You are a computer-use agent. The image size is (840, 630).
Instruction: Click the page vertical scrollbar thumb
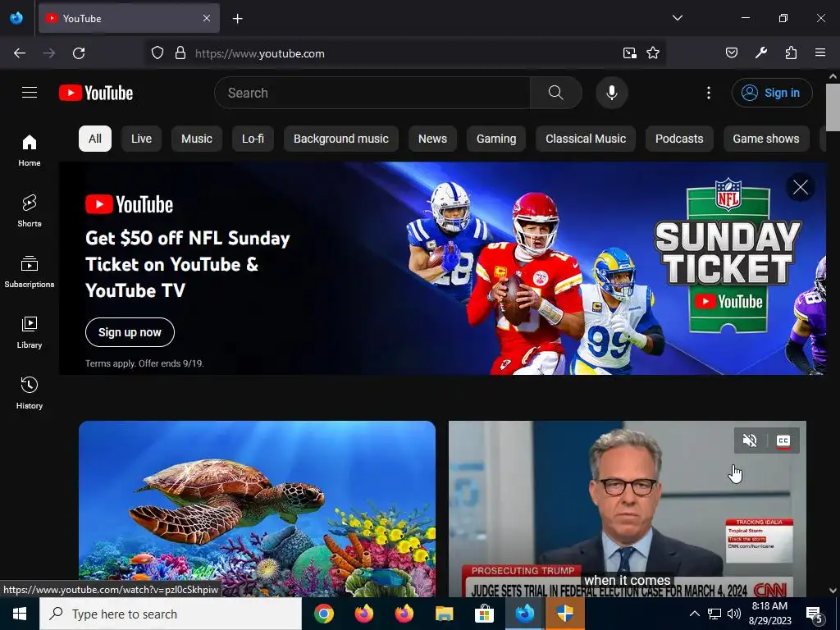[x=833, y=107]
